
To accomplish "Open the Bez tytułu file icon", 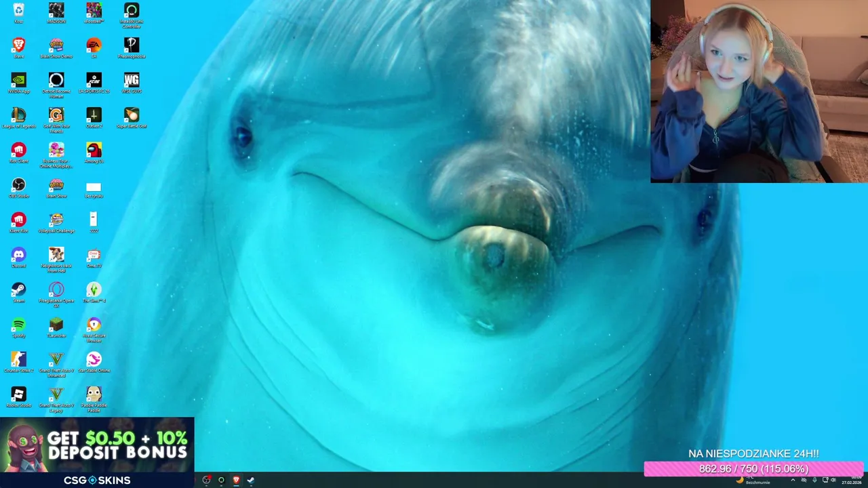I will coord(94,189).
